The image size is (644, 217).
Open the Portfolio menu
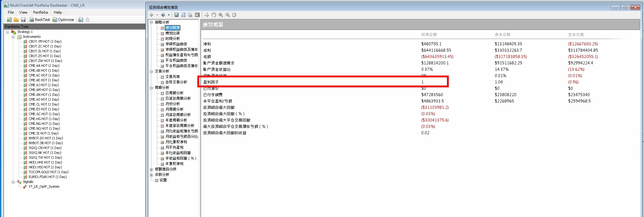[40, 12]
